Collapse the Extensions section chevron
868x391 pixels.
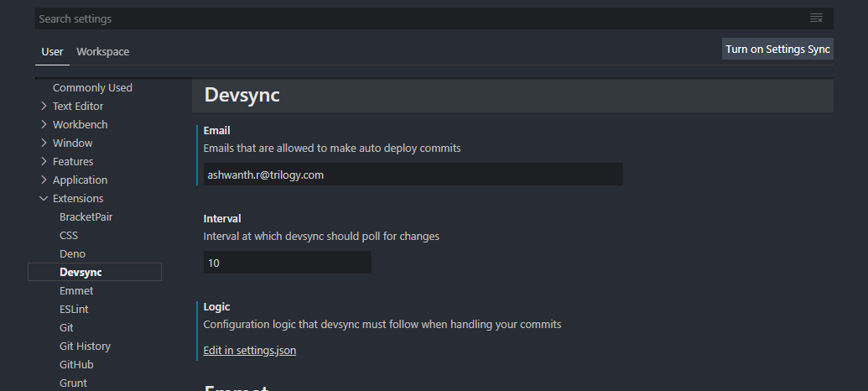tap(44, 198)
